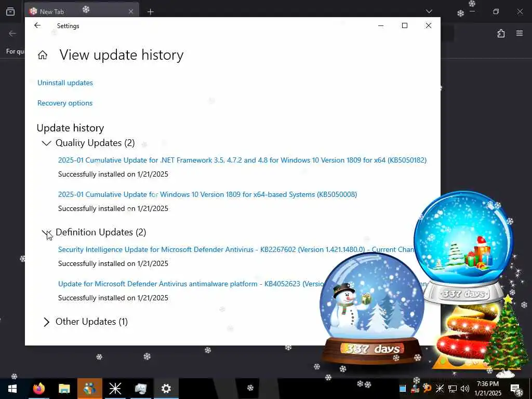The width and height of the screenshot is (532, 399).
Task: Open a new tab with the plus button
Action: (150, 12)
